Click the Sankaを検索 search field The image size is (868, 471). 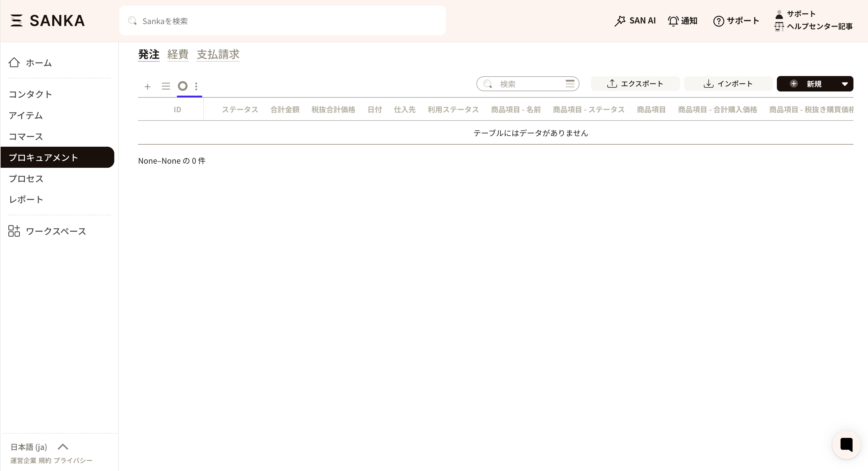282,21
